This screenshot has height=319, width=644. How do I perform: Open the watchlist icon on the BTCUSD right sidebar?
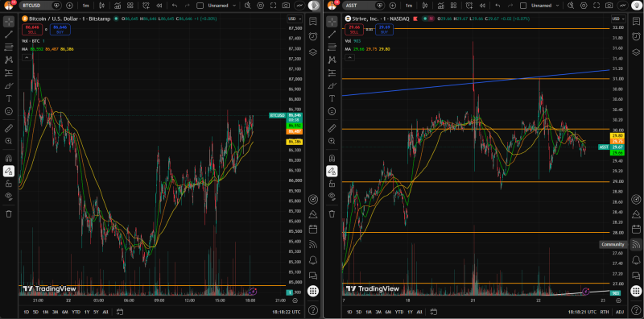(313, 21)
